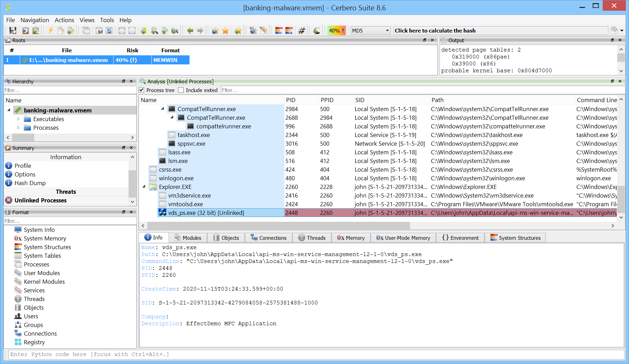Switch to the Connections tab

click(x=269, y=238)
